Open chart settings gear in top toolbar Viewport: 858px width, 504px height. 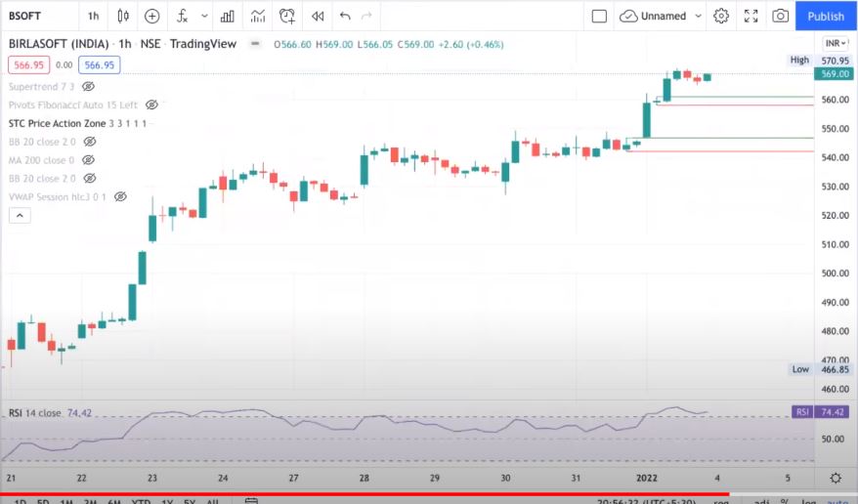(721, 16)
